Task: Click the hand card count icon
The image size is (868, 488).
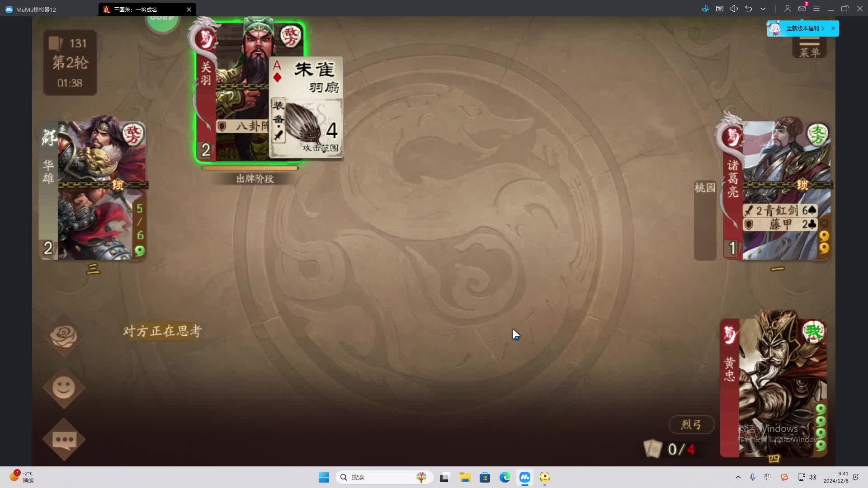Action: 653,449
